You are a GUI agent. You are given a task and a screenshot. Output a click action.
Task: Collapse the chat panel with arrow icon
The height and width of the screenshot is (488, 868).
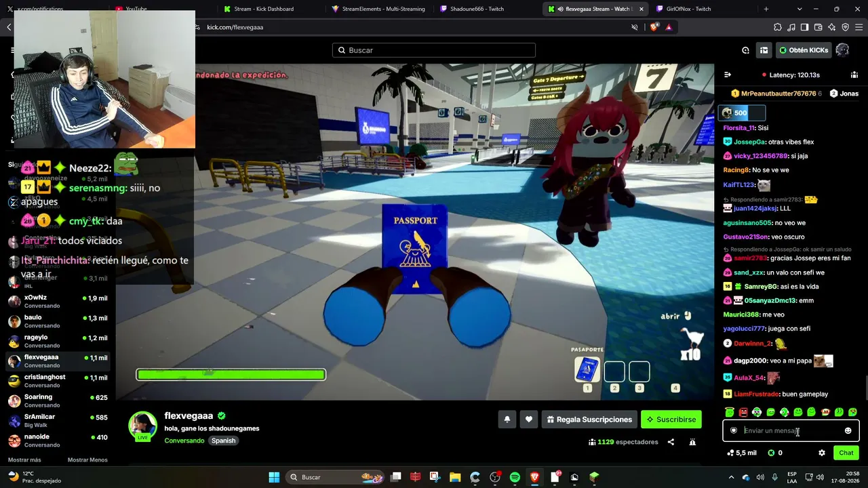[728, 75]
